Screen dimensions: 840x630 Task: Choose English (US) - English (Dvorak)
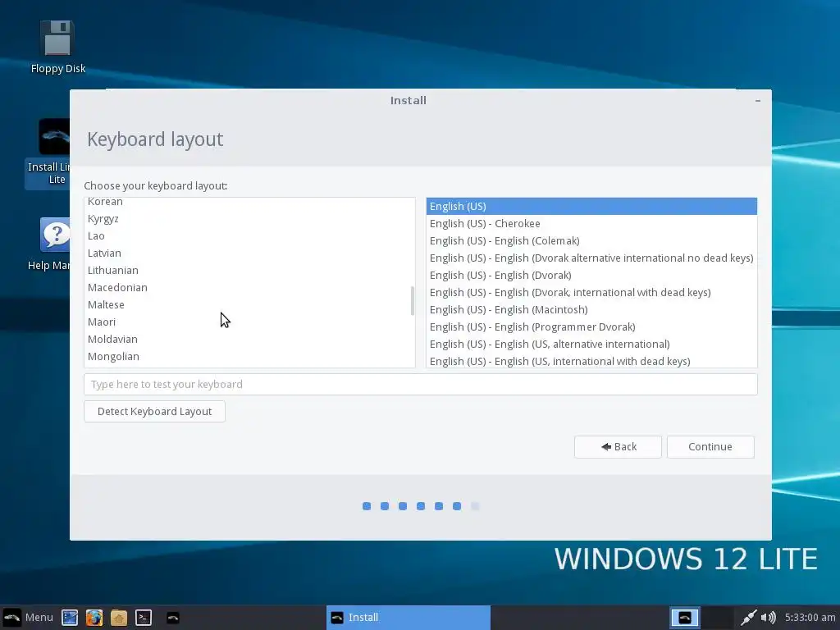tap(591, 275)
